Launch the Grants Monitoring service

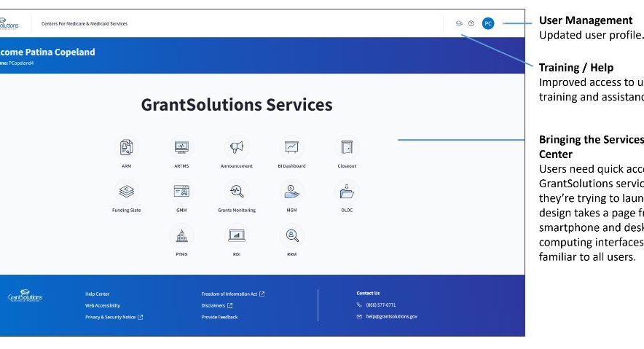pyautogui.click(x=237, y=192)
